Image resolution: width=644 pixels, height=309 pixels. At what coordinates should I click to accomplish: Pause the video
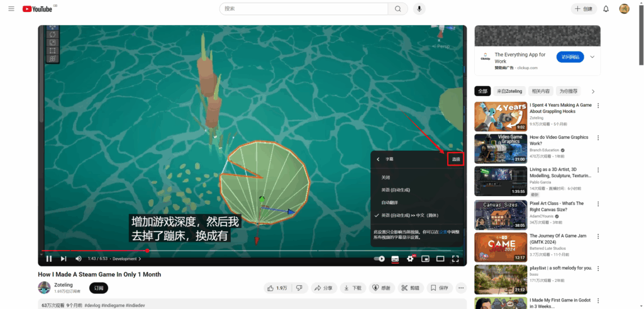[x=49, y=259]
